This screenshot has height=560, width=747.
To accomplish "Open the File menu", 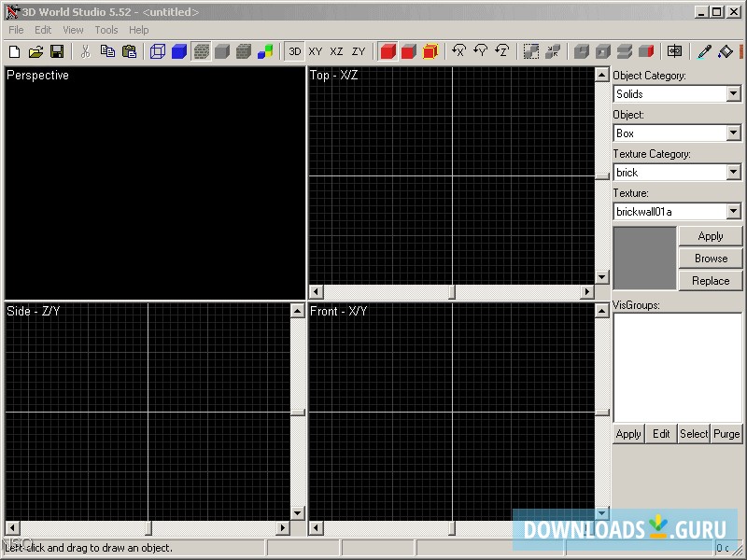I will (16, 30).
